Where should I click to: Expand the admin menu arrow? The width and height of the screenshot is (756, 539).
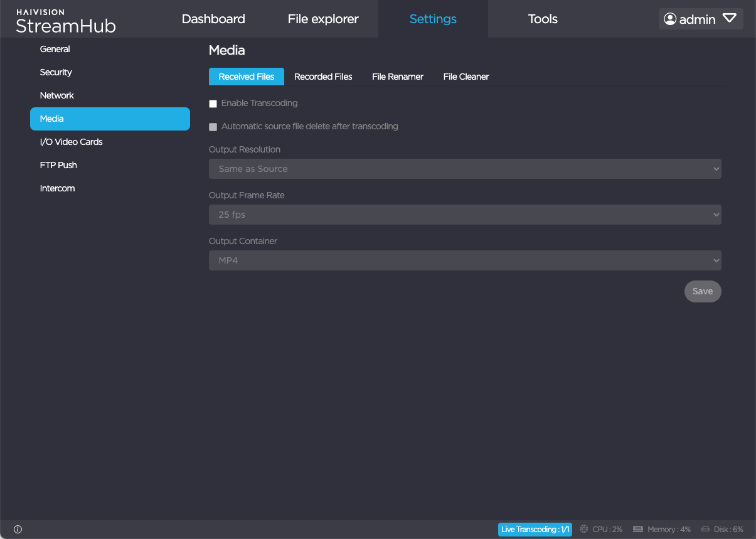pyautogui.click(x=729, y=19)
